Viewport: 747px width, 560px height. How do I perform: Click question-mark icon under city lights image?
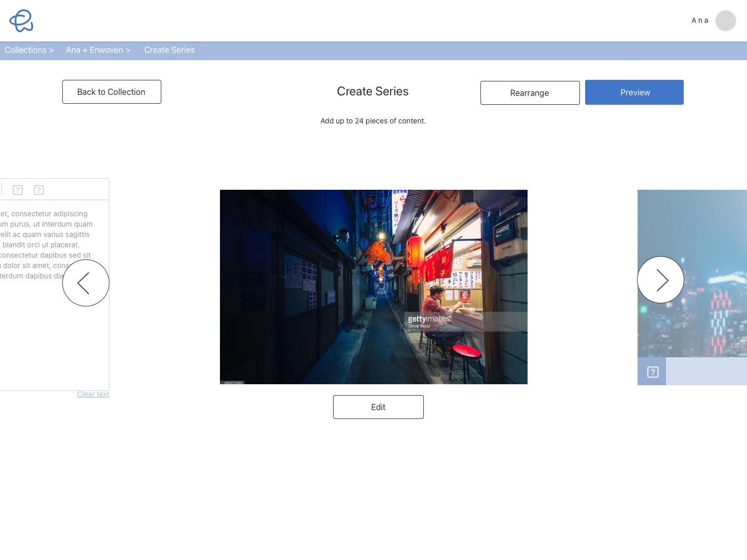click(x=653, y=372)
